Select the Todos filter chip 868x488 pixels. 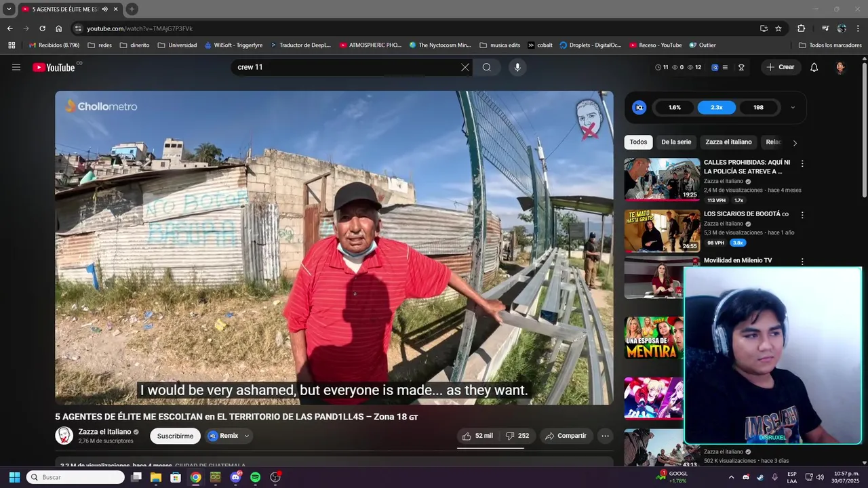pos(638,142)
